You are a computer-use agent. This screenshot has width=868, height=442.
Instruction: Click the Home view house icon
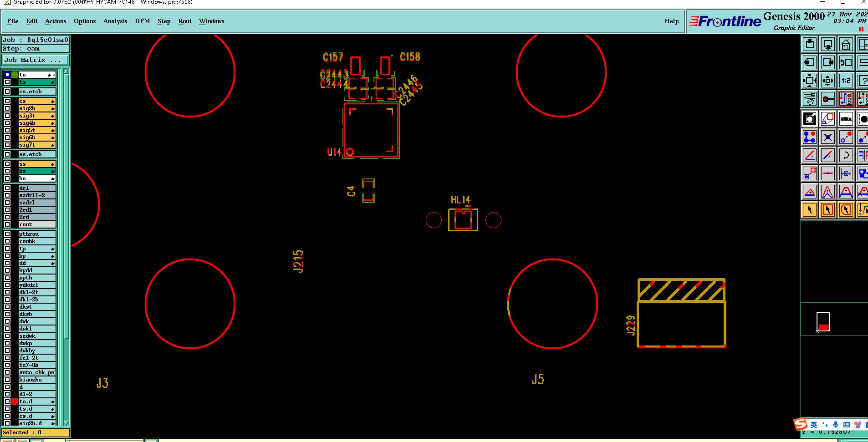click(846, 44)
